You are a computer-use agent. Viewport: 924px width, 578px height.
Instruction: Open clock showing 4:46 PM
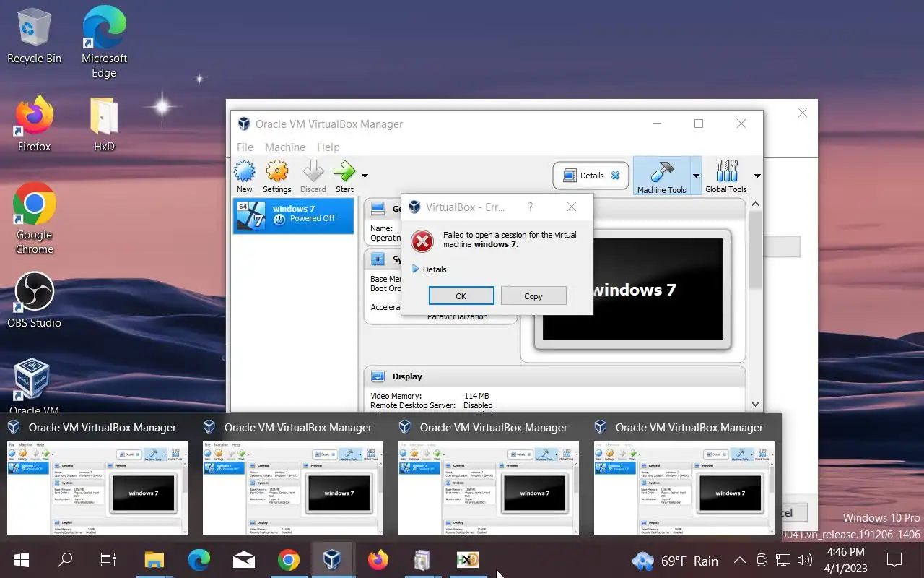[845, 560]
